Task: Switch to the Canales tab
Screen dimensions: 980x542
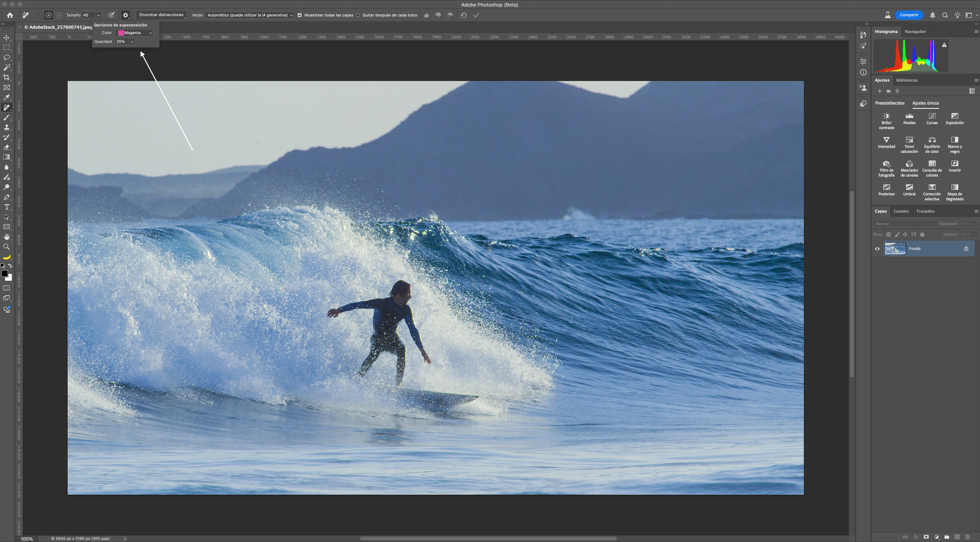Action: (x=901, y=211)
